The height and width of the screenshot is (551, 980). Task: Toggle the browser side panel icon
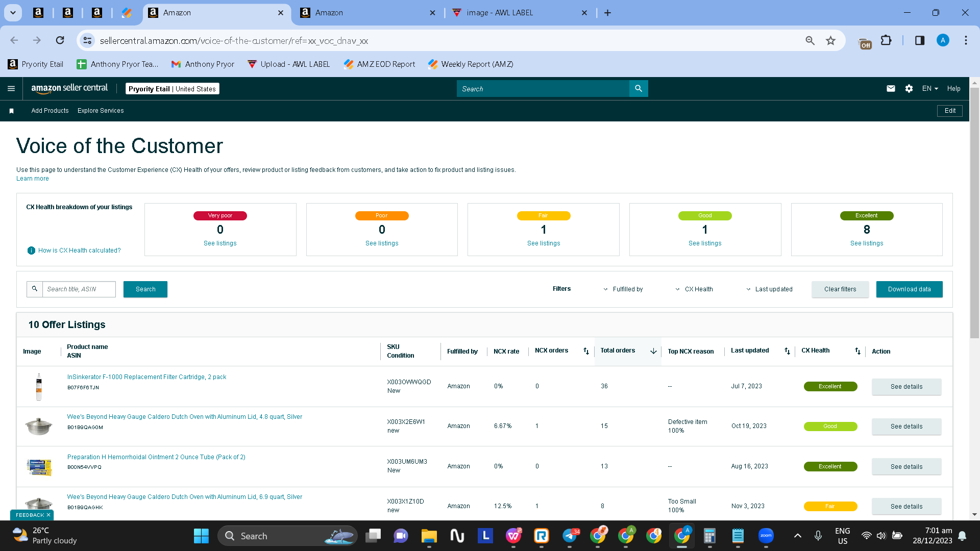(919, 40)
